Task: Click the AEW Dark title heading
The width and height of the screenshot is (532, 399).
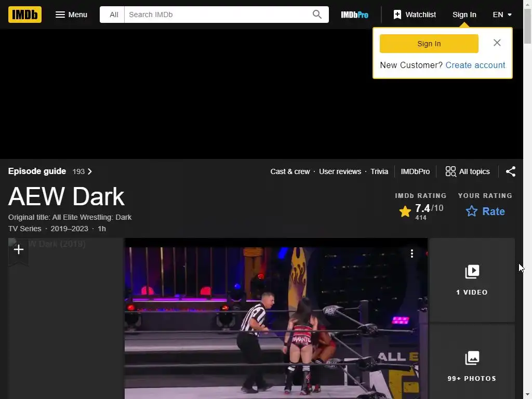Action: click(x=66, y=196)
